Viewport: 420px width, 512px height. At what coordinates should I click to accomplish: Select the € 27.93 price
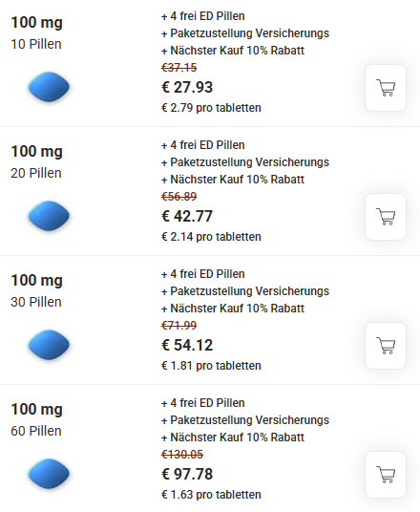click(x=187, y=87)
